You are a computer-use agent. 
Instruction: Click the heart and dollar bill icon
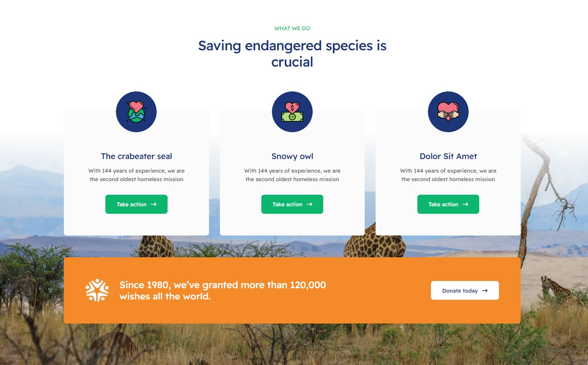[x=292, y=112]
